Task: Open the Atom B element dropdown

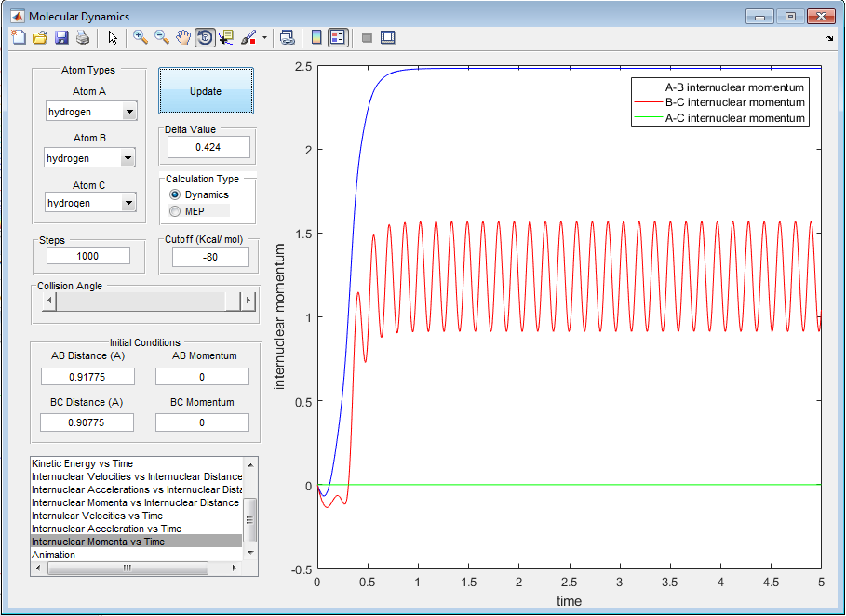Action: click(128, 158)
